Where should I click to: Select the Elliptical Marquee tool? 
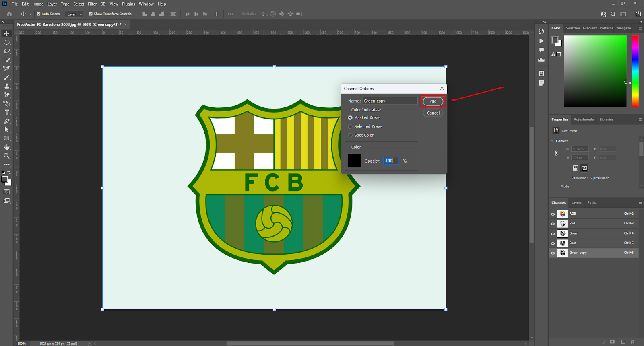[x=6, y=42]
